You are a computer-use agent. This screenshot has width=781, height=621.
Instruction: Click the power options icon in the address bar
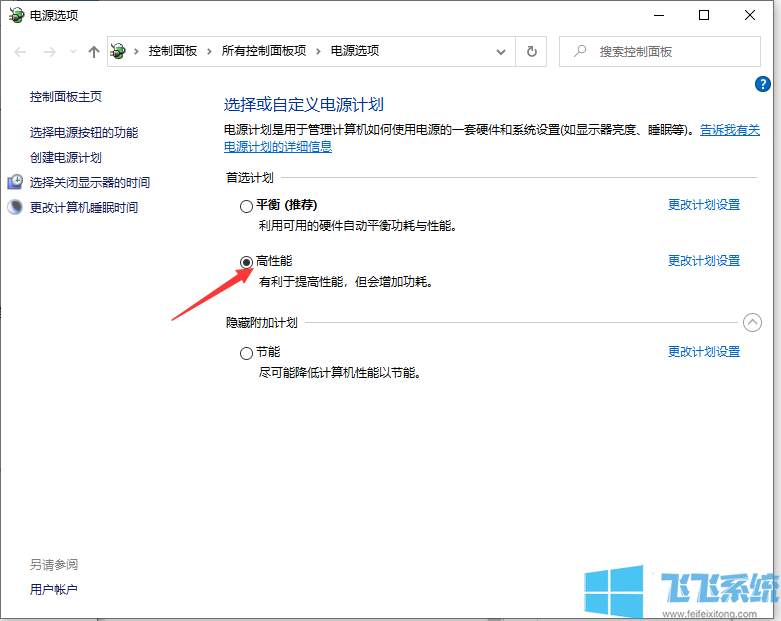118,51
